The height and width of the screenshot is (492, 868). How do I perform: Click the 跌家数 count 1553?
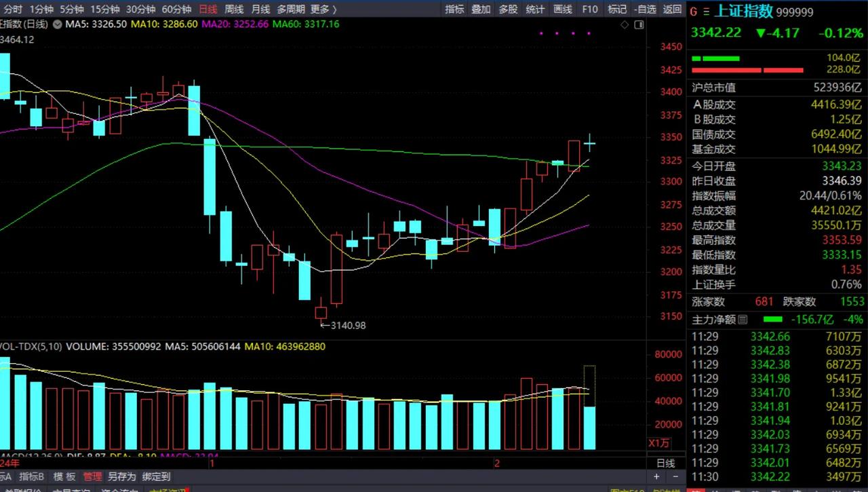tap(852, 302)
